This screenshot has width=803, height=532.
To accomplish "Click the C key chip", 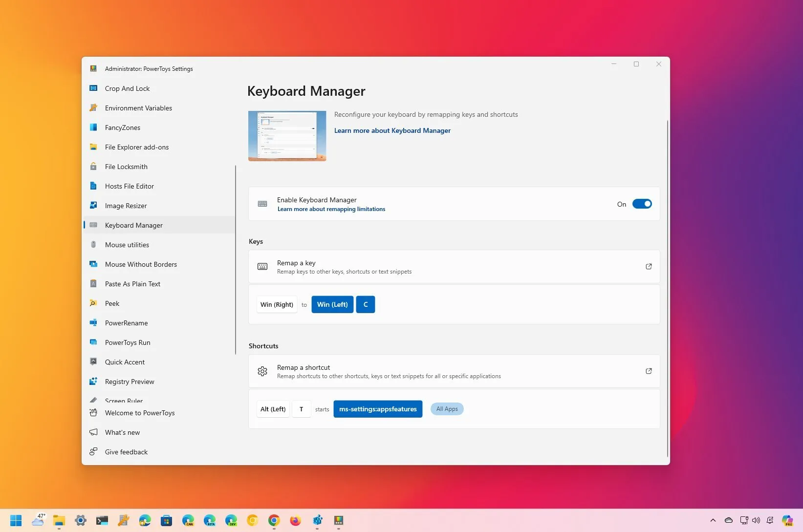I will 366,304.
